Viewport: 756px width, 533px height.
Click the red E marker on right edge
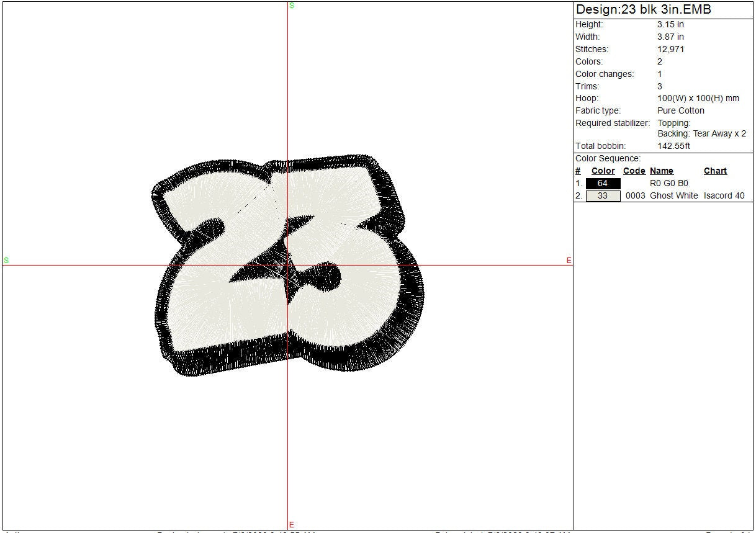pyautogui.click(x=569, y=261)
